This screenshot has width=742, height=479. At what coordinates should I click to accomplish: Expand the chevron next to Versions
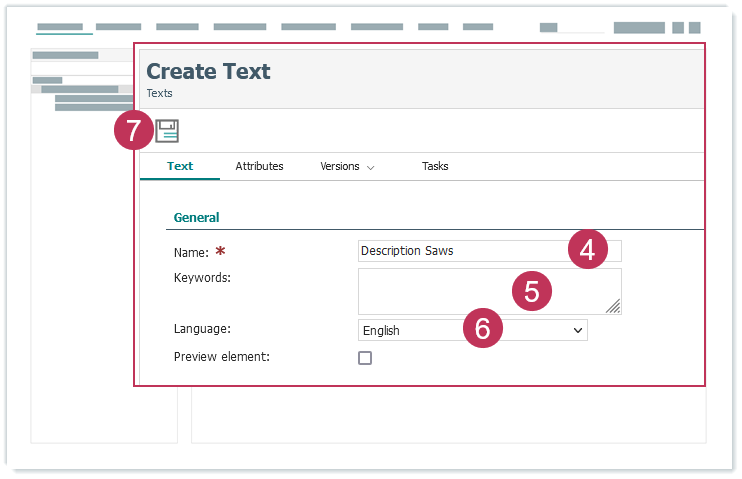(x=371, y=167)
